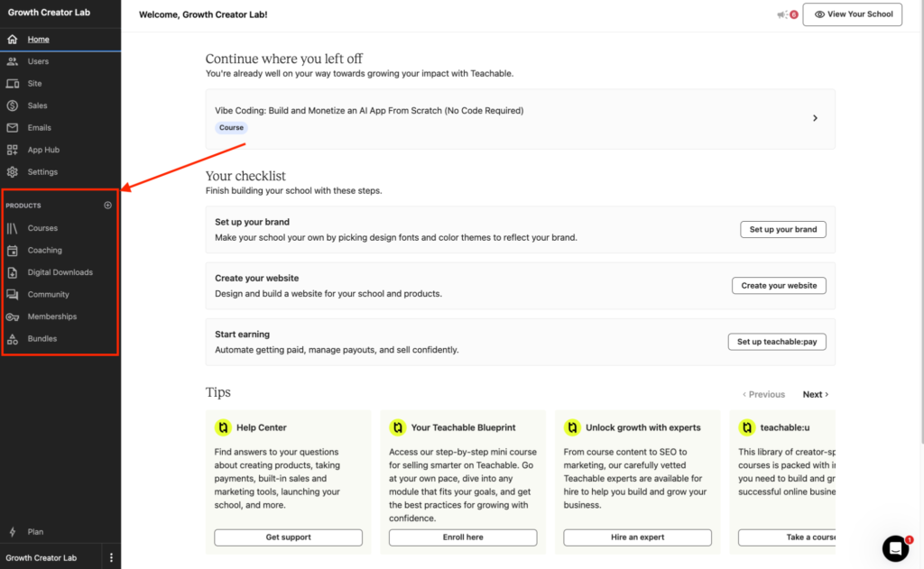The height and width of the screenshot is (569, 924).
Task: Click the Set up your brand button
Action: coord(782,229)
